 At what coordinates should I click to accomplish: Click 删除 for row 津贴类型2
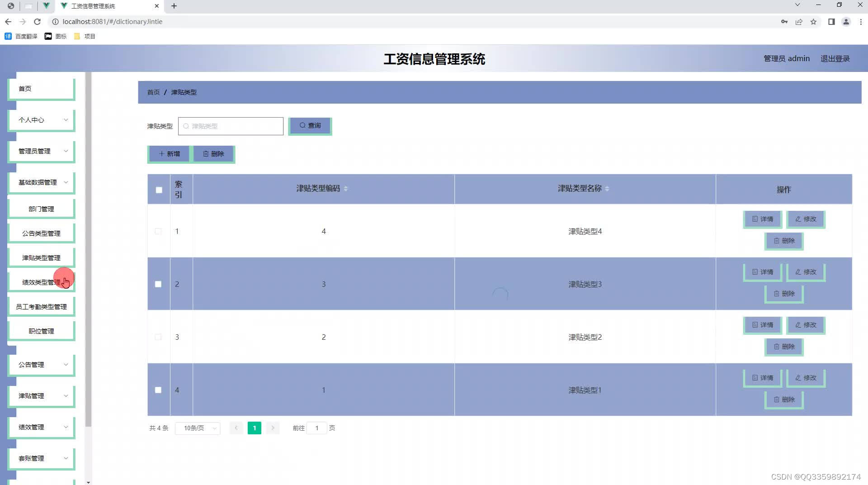click(784, 347)
